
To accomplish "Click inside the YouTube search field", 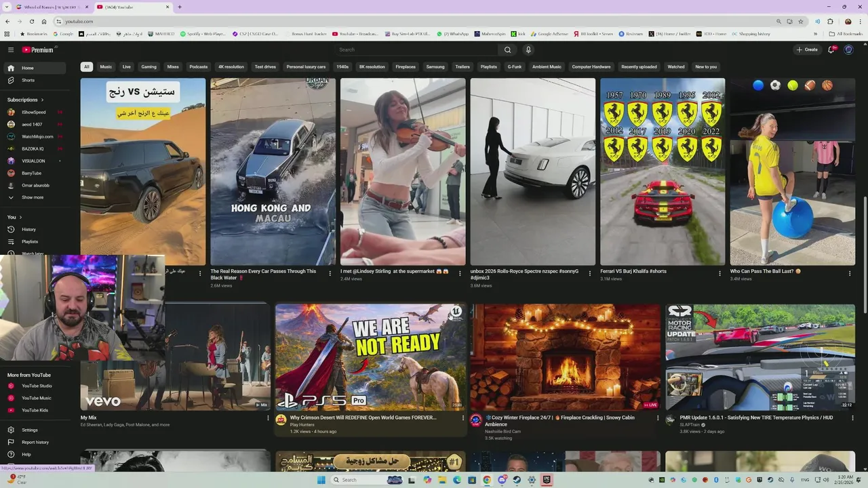I will [x=417, y=49].
